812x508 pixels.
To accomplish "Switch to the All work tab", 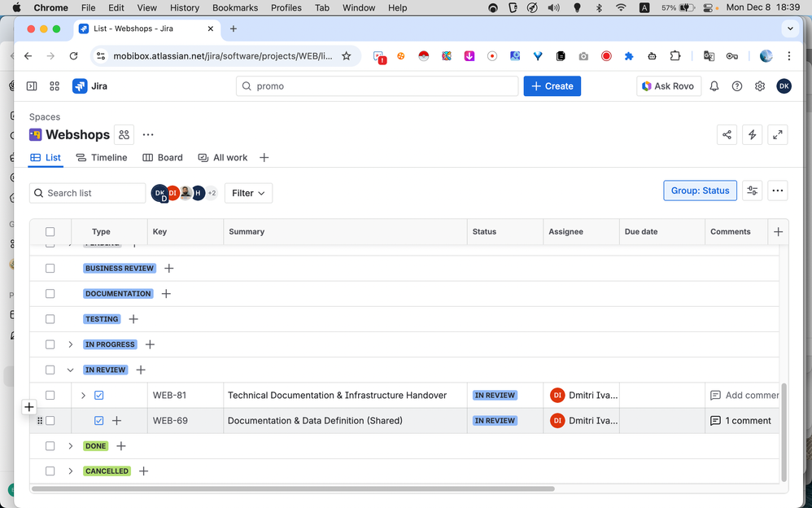I will (223, 158).
